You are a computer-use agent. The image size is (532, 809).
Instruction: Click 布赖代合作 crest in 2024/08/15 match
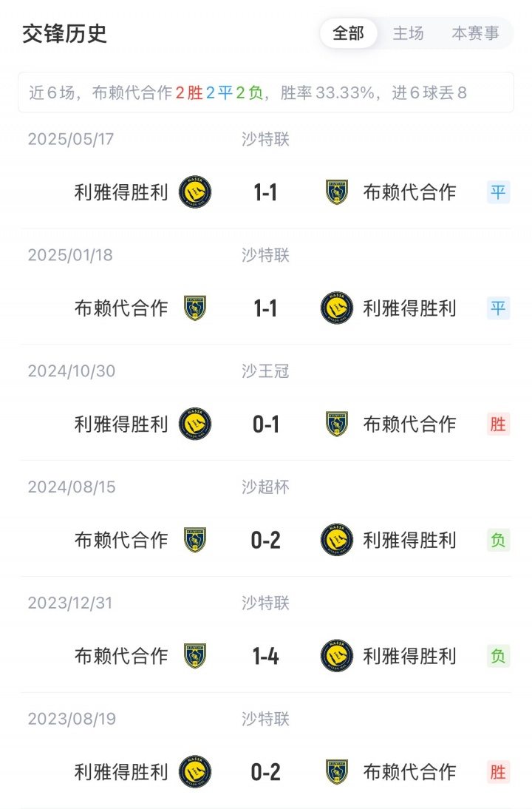[195, 540]
